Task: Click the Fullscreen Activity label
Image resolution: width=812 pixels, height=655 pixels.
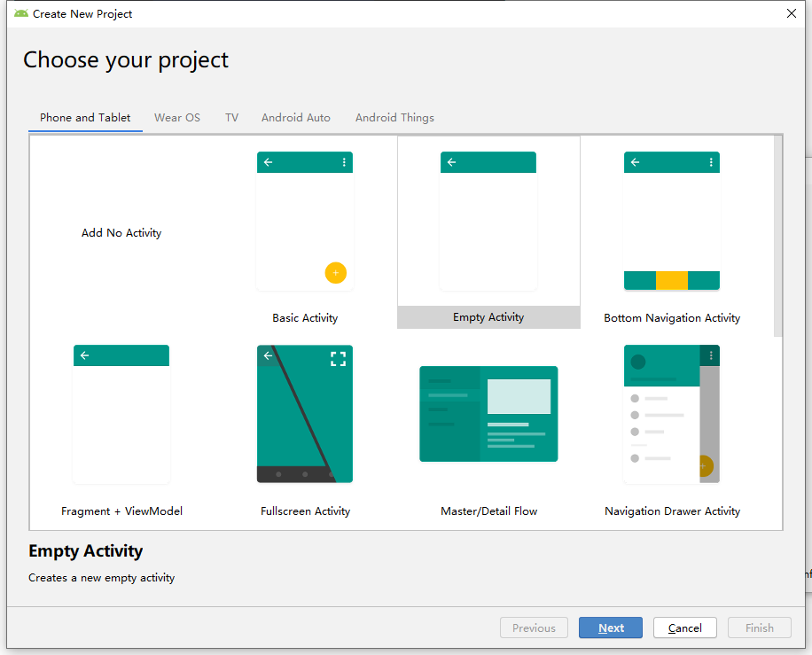Action: (x=305, y=511)
